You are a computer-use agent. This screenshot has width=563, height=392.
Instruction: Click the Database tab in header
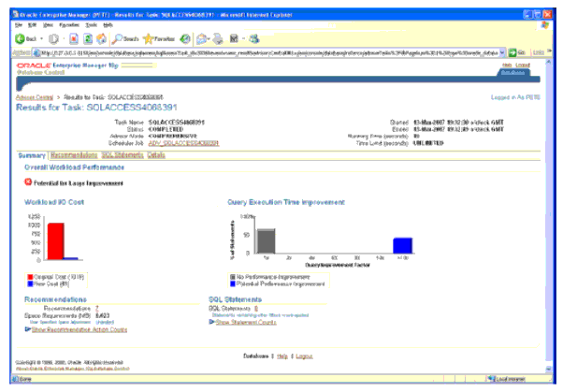click(512, 72)
